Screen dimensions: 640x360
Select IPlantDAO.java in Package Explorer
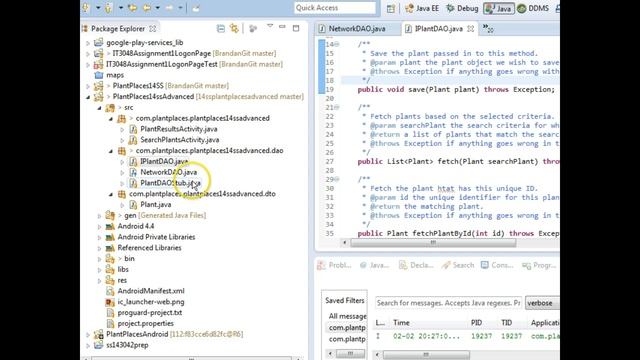point(164,161)
